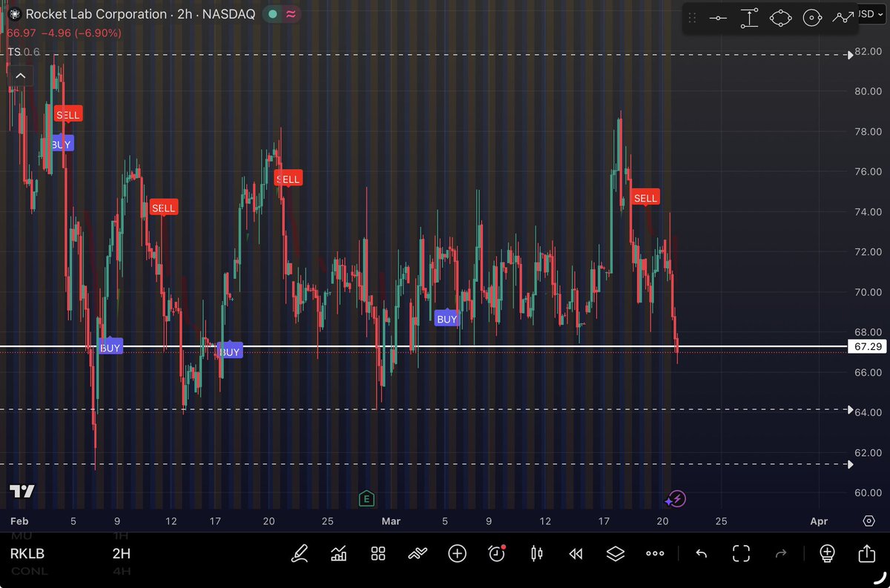Tap the 80.00 price axis label
The width and height of the screenshot is (890, 588).
pyautogui.click(x=866, y=92)
